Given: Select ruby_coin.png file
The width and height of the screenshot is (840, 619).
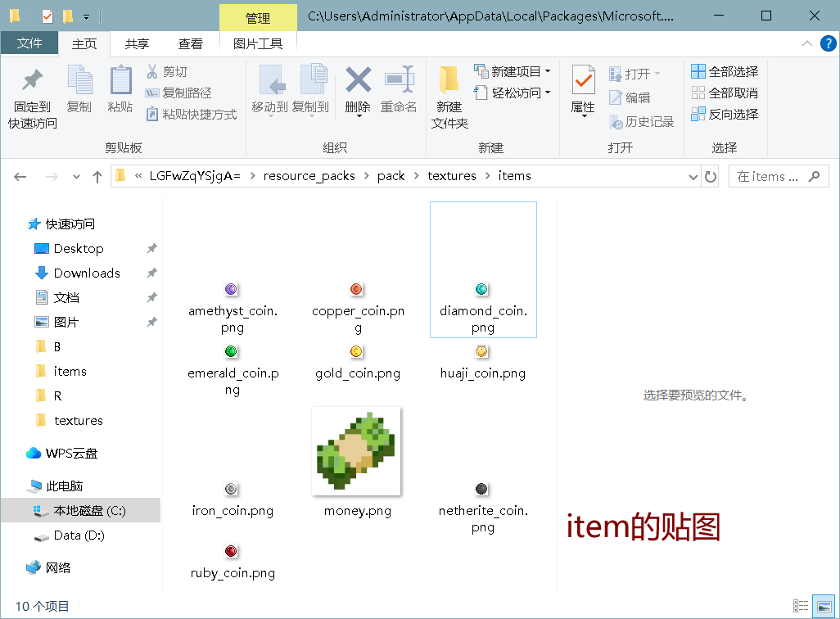Looking at the screenshot, I should point(233,563).
